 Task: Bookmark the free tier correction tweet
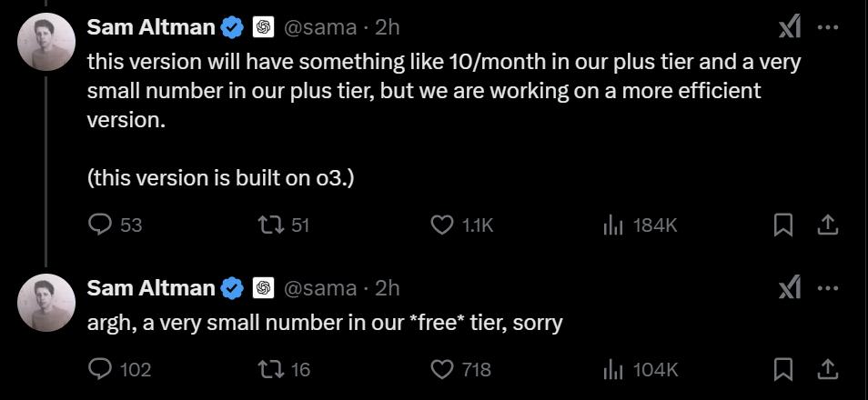(782, 369)
